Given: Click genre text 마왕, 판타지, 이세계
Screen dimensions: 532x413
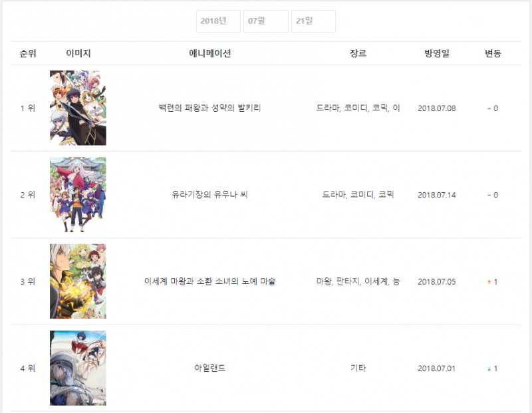Looking at the screenshot, I should pyautogui.click(x=352, y=281).
